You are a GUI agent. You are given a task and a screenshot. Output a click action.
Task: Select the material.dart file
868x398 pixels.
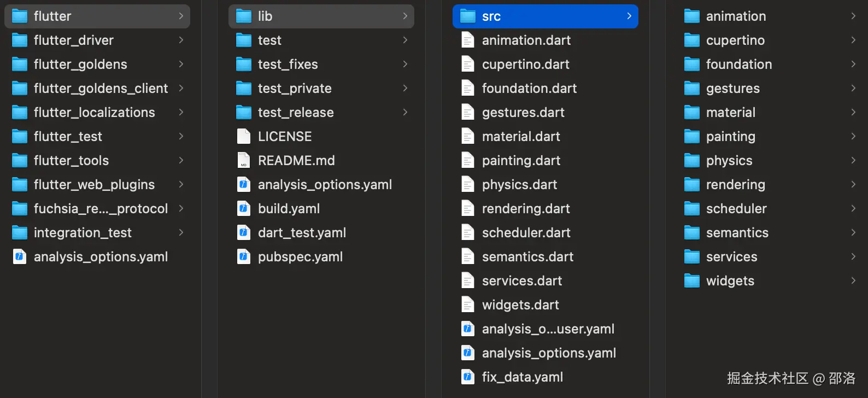521,137
